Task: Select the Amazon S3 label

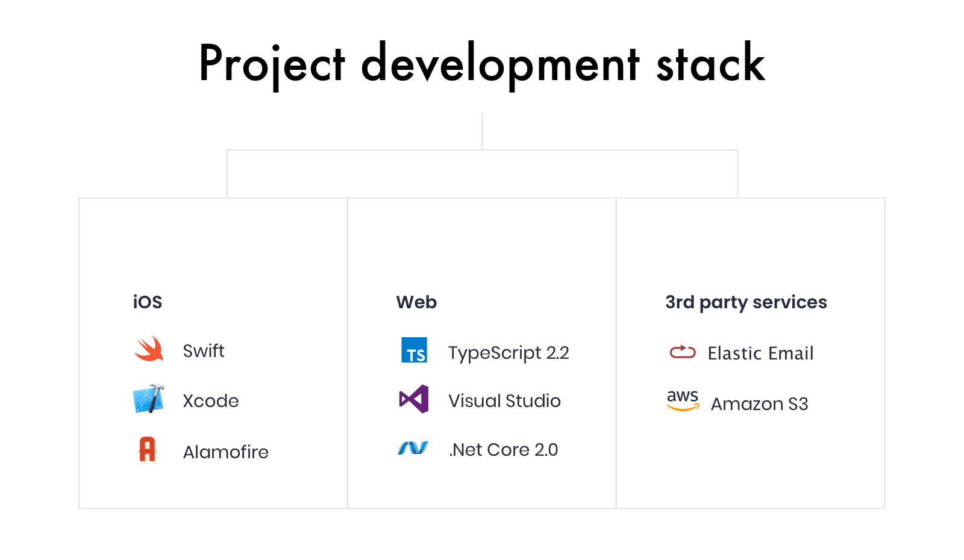Action: (x=759, y=404)
